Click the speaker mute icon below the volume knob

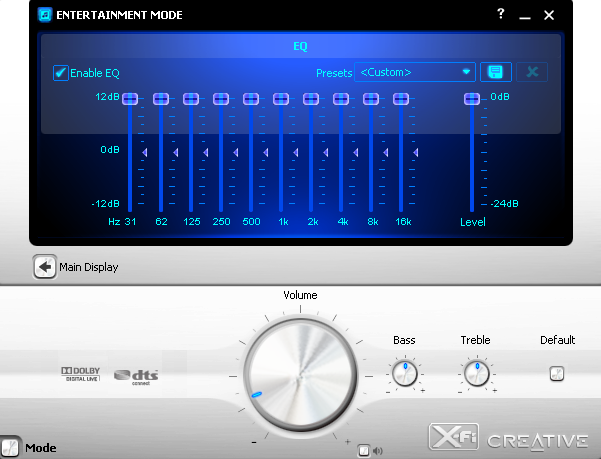(378, 451)
